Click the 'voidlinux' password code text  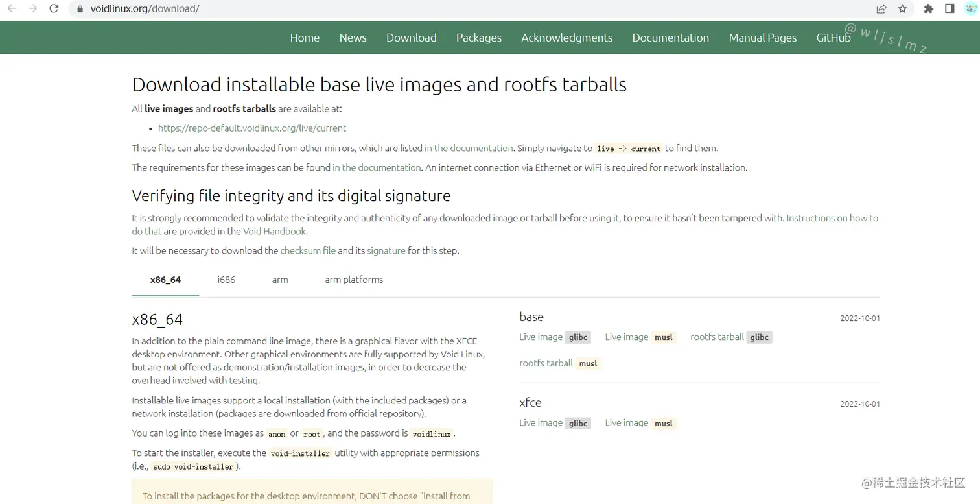pyautogui.click(x=431, y=434)
